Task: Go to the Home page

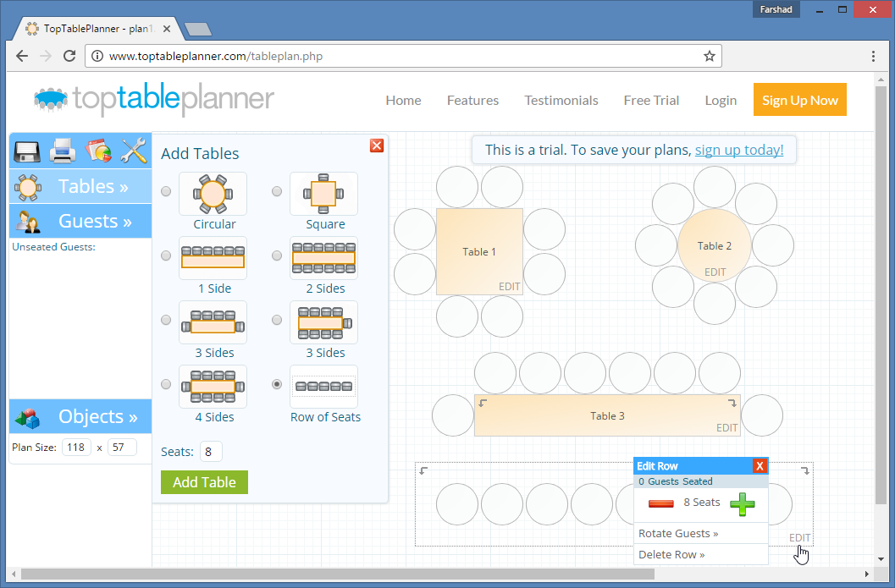Action: point(404,101)
